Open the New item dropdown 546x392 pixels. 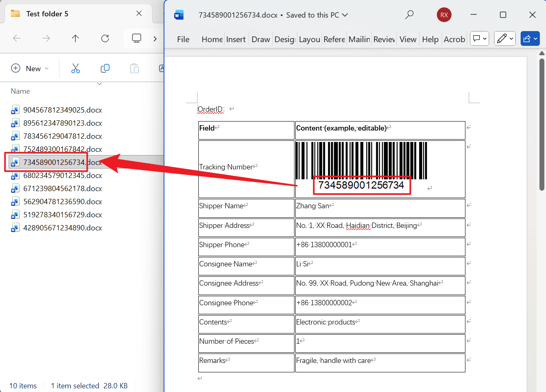click(x=30, y=68)
